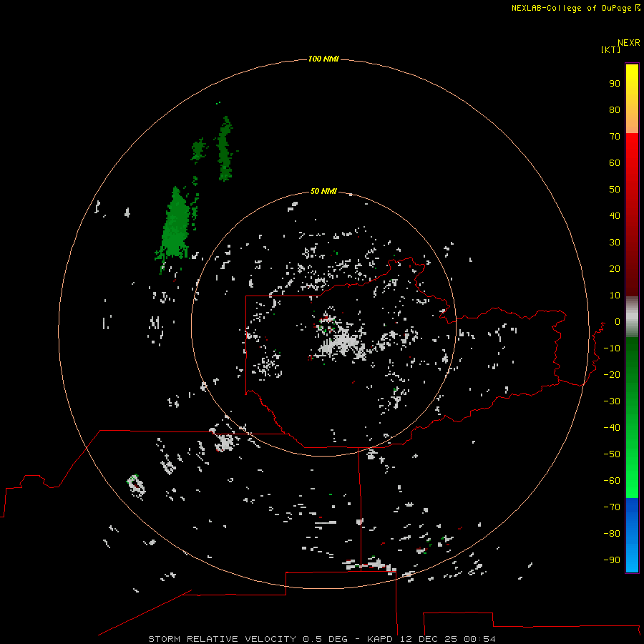Click the 50 value on the velocity scale

click(x=615, y=190)
